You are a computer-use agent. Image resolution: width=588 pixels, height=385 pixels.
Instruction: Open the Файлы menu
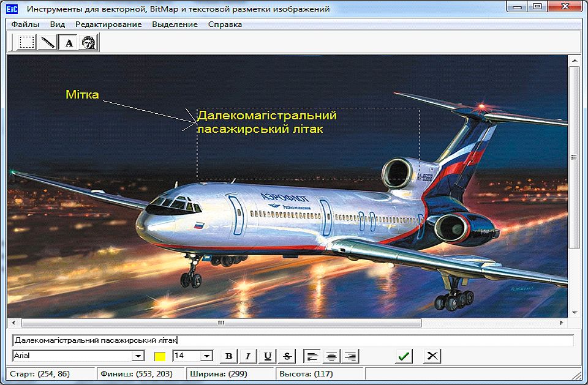[25, 24]
